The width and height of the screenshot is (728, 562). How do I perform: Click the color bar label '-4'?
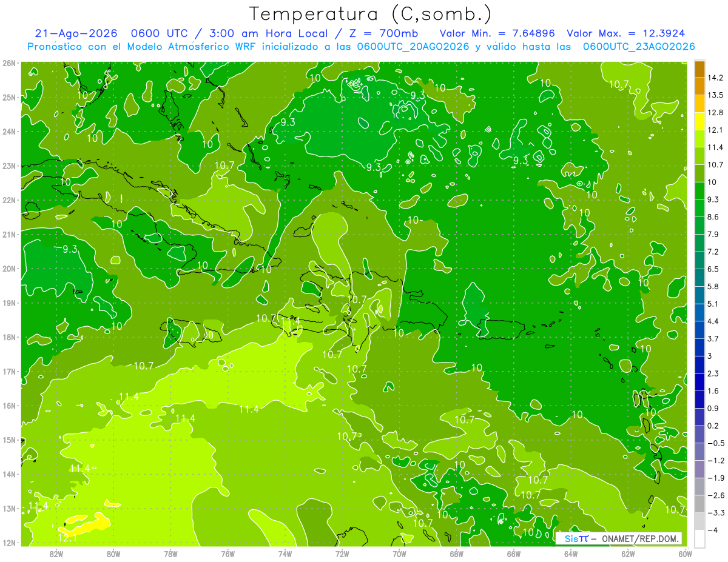tap(713, 530)
